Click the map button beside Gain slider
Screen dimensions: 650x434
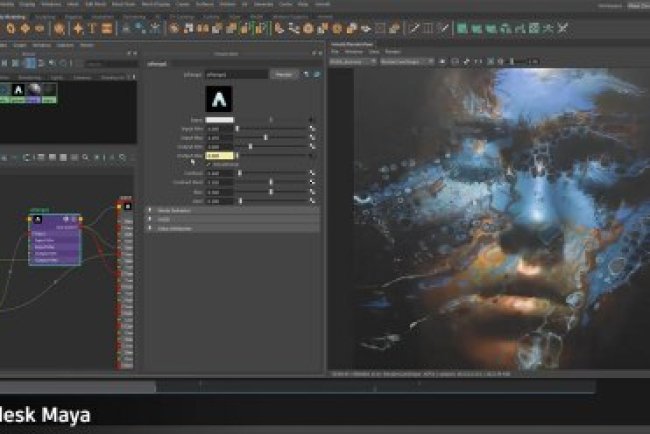312,201
